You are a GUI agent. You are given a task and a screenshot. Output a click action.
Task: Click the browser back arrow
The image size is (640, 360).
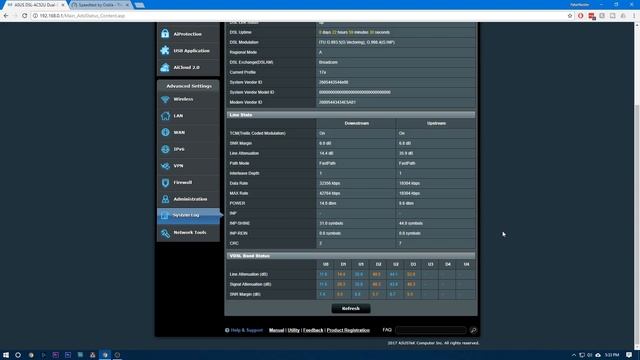[x=6, y=16]
